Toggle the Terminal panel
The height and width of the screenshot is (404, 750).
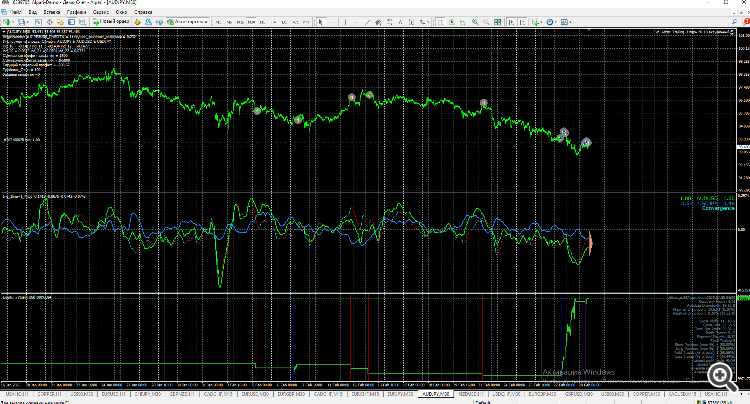(71, 22)
